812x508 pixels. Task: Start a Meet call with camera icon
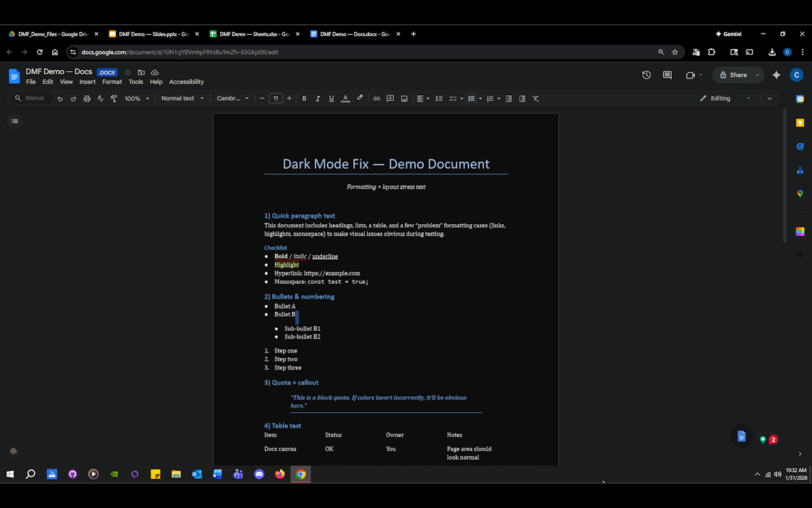pyautogui.click(x=690, y=75)
